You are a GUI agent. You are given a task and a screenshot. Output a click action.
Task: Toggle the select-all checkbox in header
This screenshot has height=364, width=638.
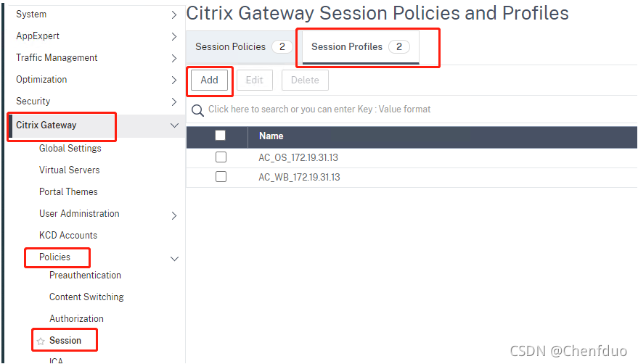pyautogui.click(x=221, y=136)
